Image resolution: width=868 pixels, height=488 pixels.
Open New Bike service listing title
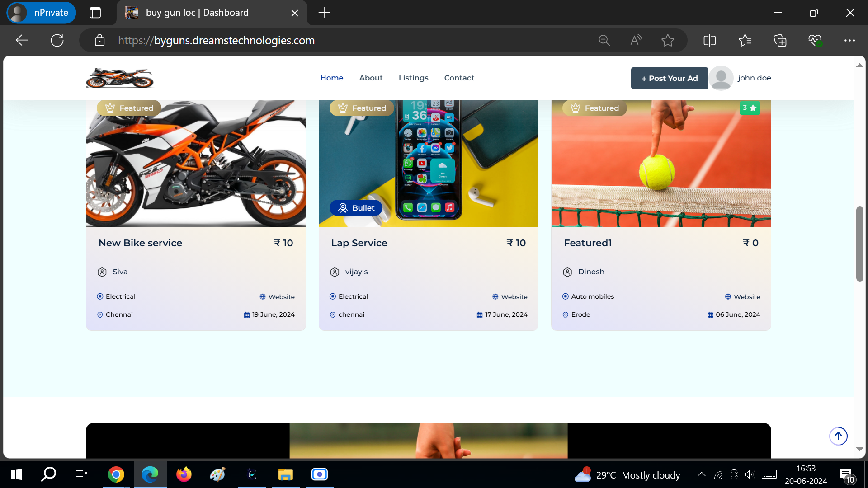pyautogui.click(x=140, y=243)
